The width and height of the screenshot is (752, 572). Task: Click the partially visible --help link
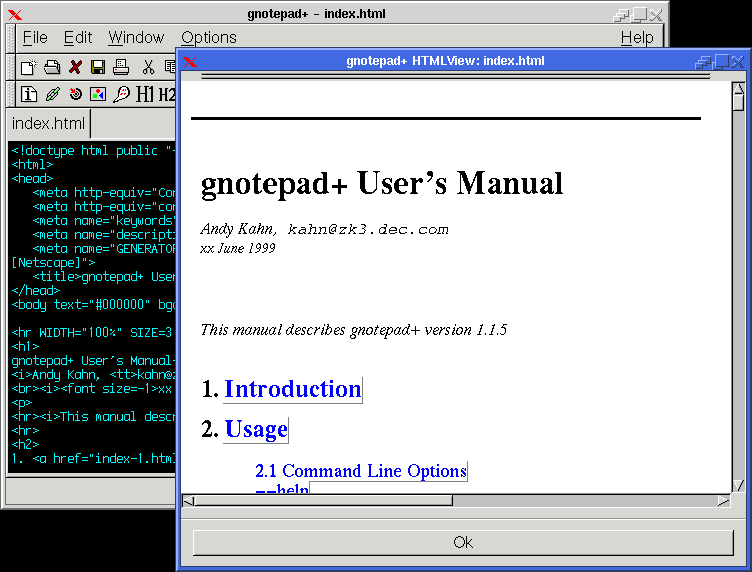[x=282, y=488]
